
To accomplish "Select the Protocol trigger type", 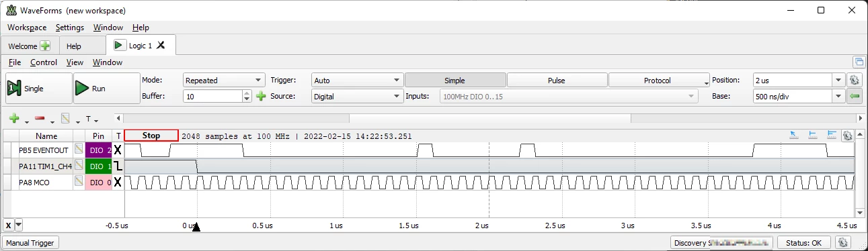I will click(659, 81).
